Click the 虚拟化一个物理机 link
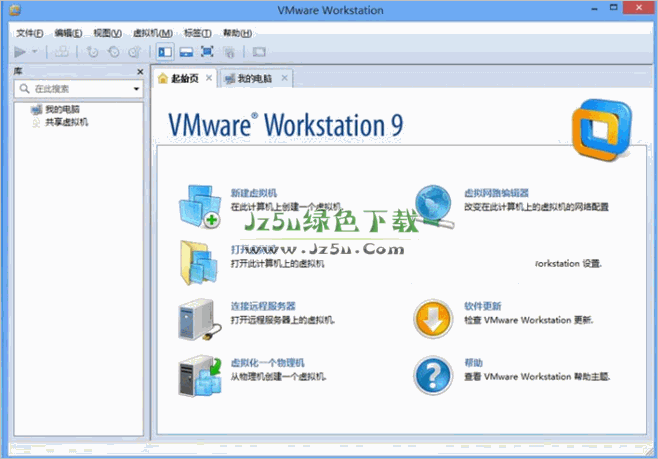This screenshot has width=658, height=459. pos(268,363)
